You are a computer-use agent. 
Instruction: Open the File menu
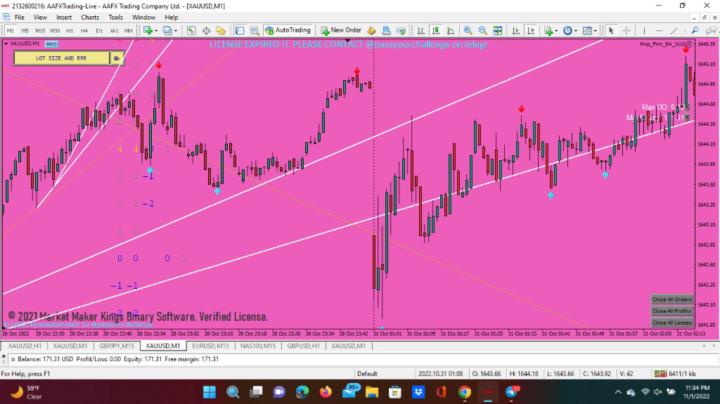[19, 17]
